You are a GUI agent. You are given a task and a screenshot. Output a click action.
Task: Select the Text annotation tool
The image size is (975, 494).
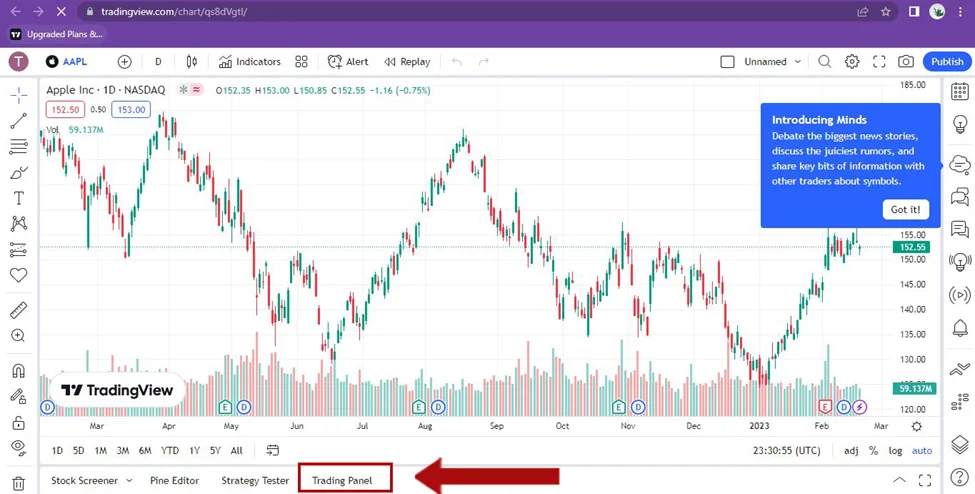click(19, 198)
